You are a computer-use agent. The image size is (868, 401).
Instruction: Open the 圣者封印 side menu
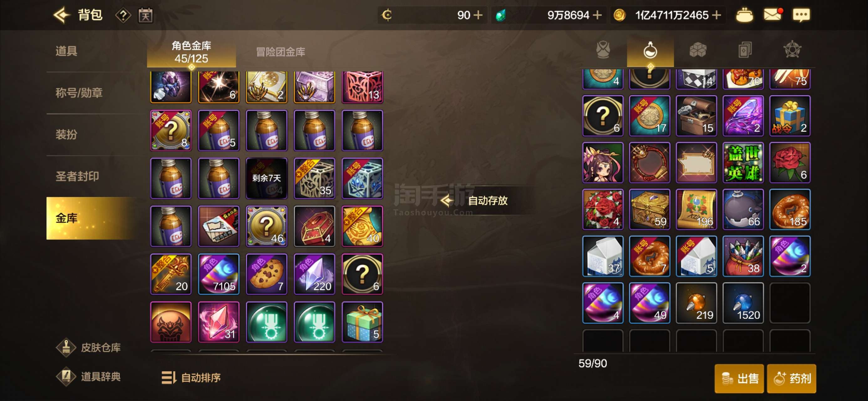[77, 176]
